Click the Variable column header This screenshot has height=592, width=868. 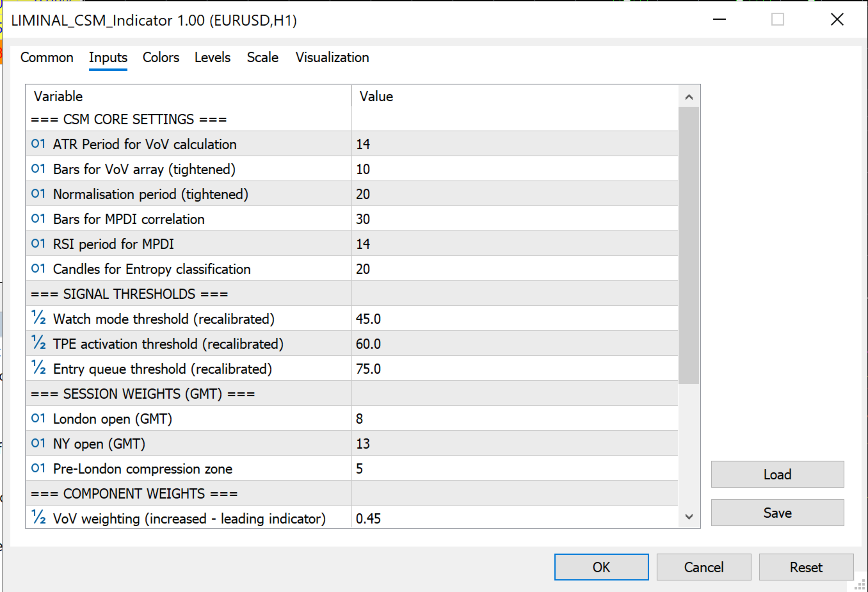189,96
